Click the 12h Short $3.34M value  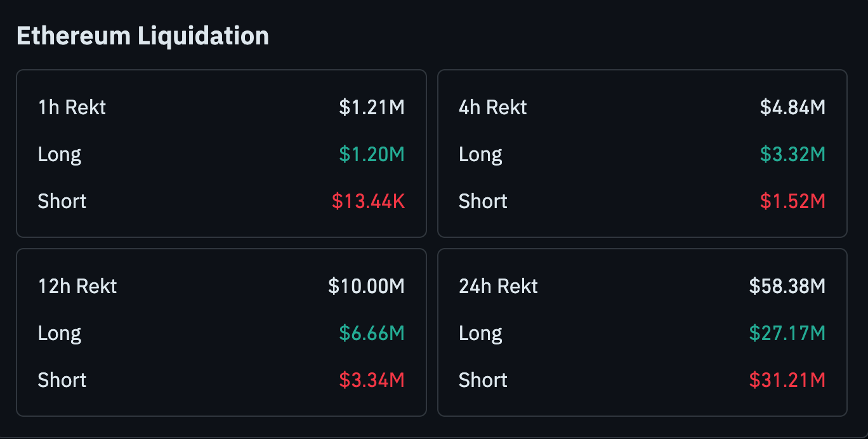(x=371, y=380)
